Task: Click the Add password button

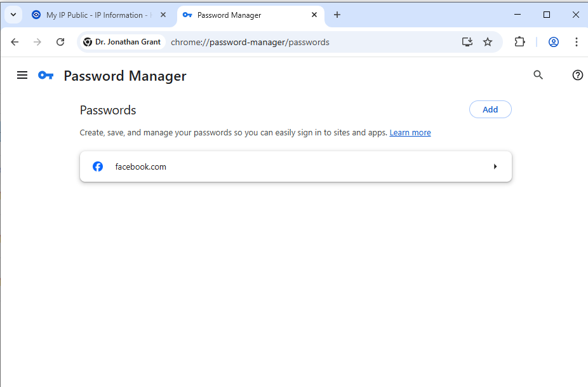Action: tap(490, 109)
